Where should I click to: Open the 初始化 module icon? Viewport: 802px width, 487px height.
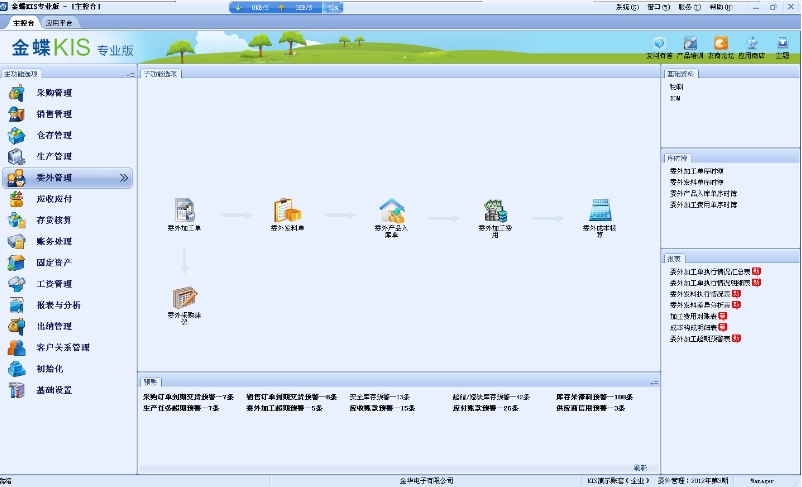16,369
